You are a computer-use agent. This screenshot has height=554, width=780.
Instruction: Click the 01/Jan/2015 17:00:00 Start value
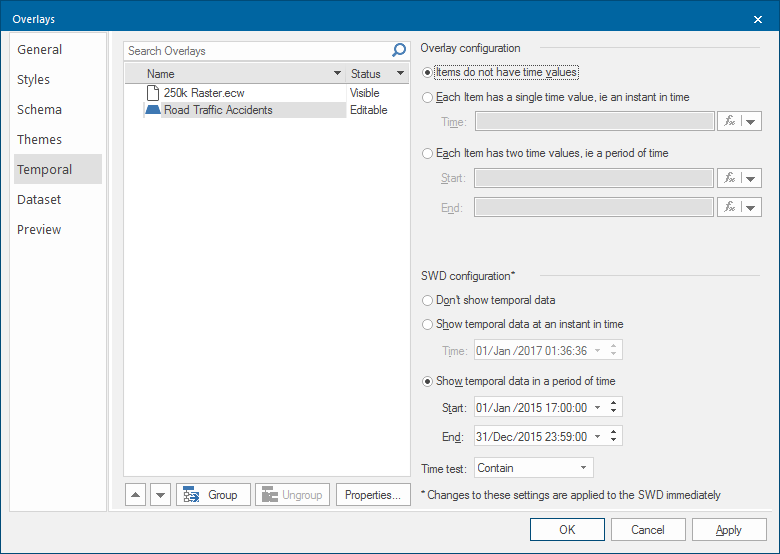point(531,408)
